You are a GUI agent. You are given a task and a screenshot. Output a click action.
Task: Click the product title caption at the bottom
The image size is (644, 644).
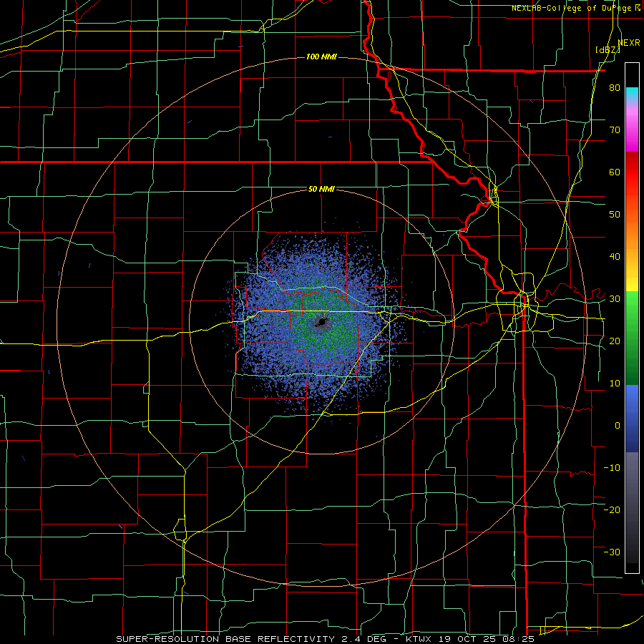pos(326,639)
